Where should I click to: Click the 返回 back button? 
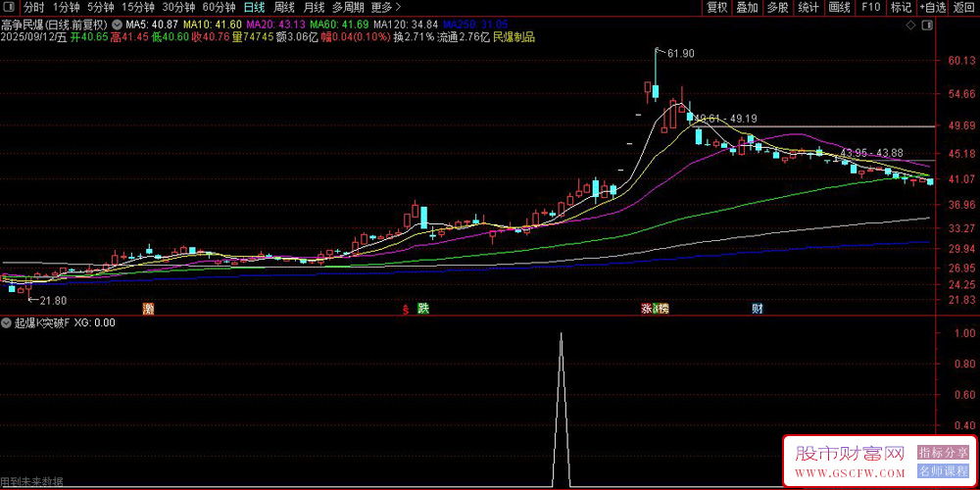click(x=964, y=8)
